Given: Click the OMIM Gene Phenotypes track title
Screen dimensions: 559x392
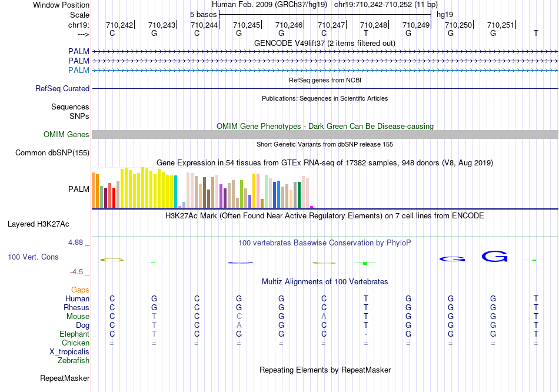Looking at the screenshot, I should (325, 127).
